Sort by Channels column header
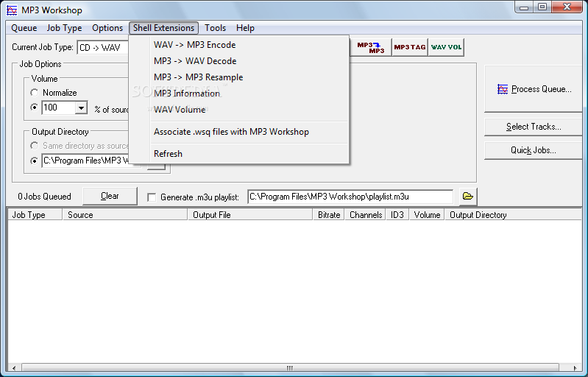 point(365,215)
